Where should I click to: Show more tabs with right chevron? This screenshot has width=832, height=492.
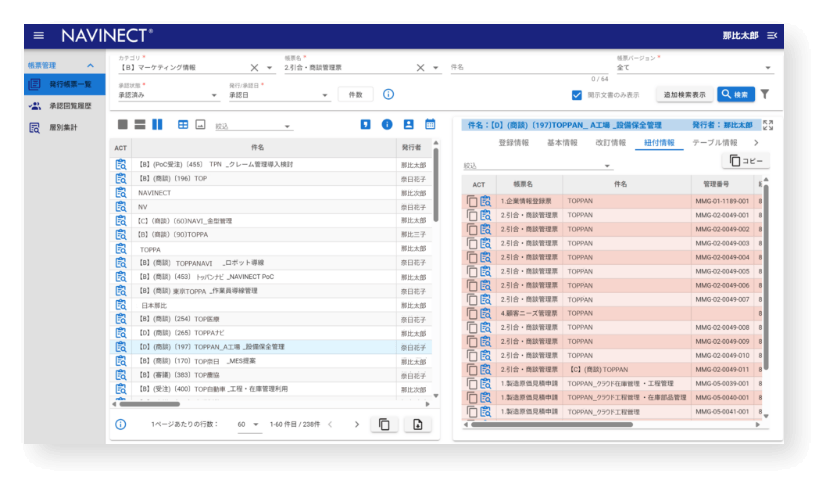(x=756, y=143)
